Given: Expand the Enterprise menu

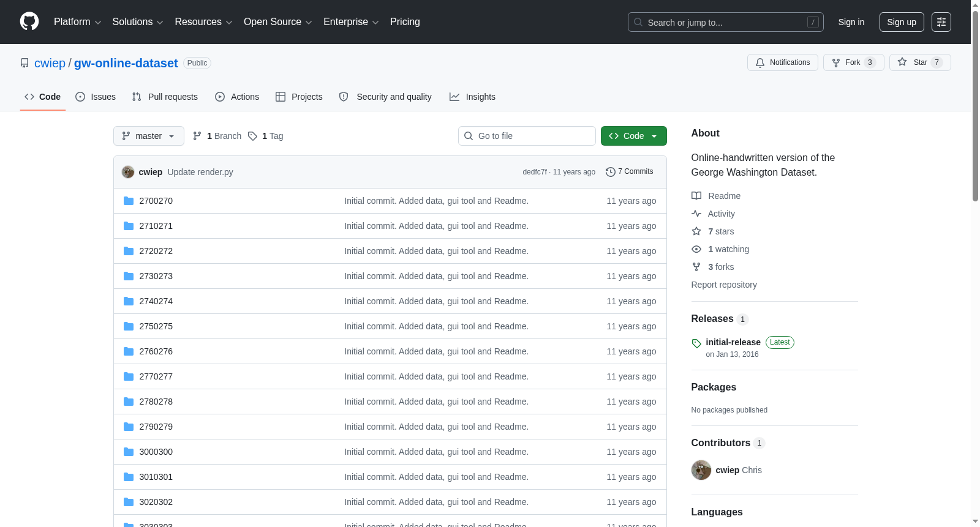Looking at the screenshot, I should (351, 22).
